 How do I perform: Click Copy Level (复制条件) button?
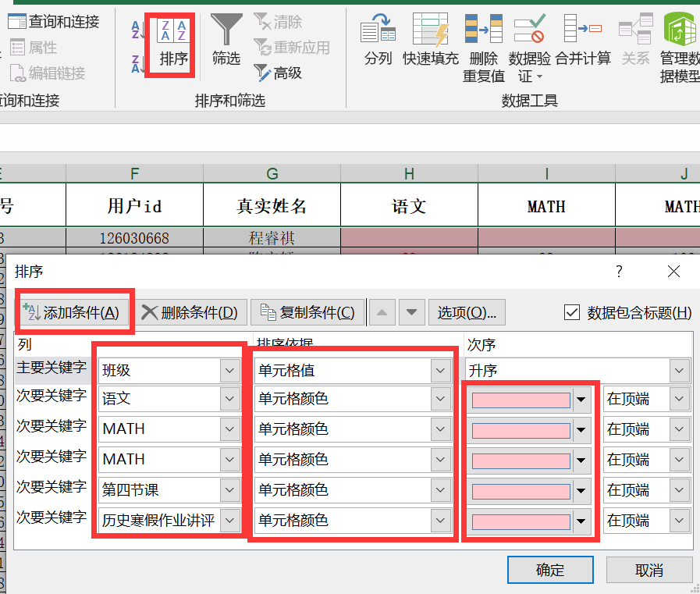[307, 313]
